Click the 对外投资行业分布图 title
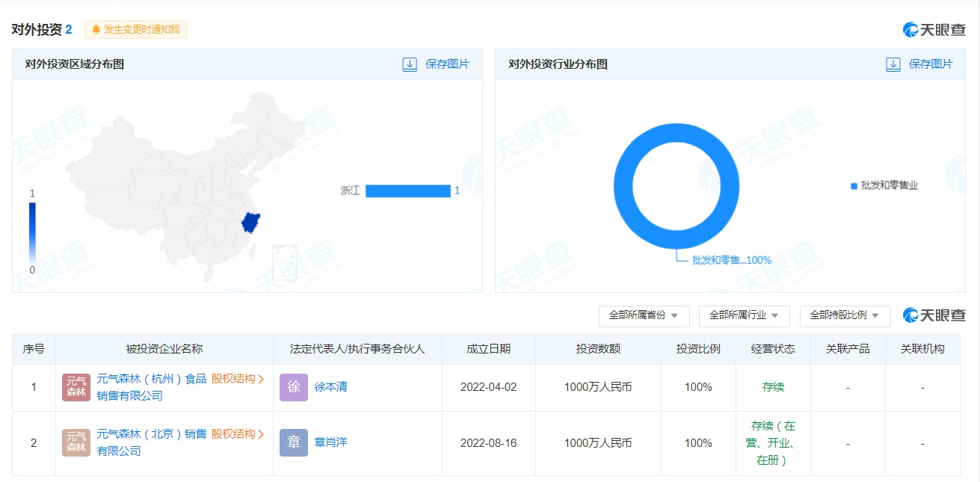The image size is (980, 482). 558,64
